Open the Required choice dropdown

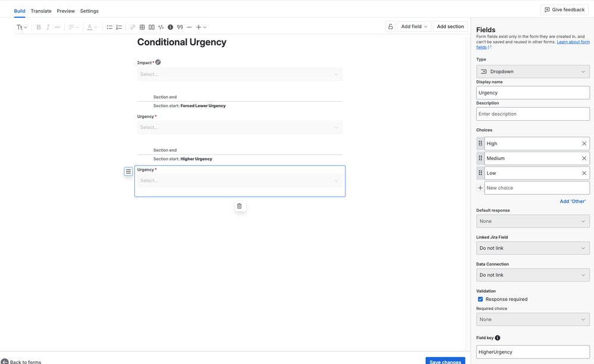point(533,319)
